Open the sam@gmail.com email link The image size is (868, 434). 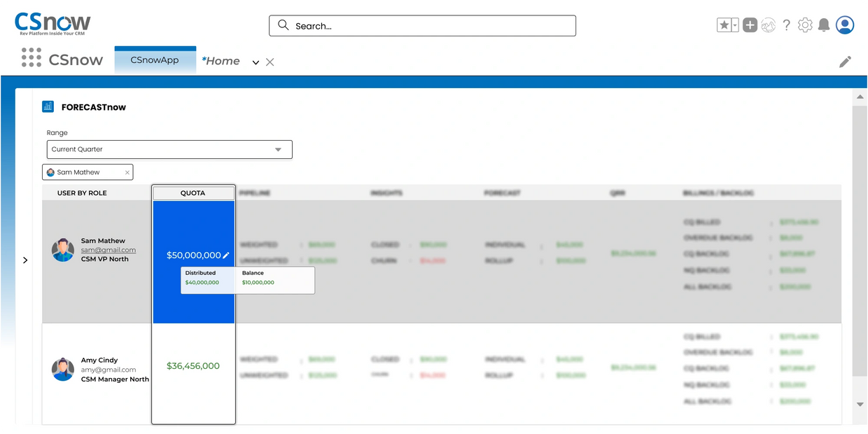point(108,250)
